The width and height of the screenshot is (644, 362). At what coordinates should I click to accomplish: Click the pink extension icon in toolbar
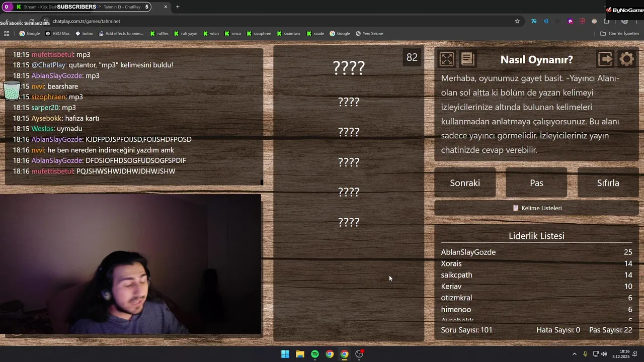click(x=582, y=21)
